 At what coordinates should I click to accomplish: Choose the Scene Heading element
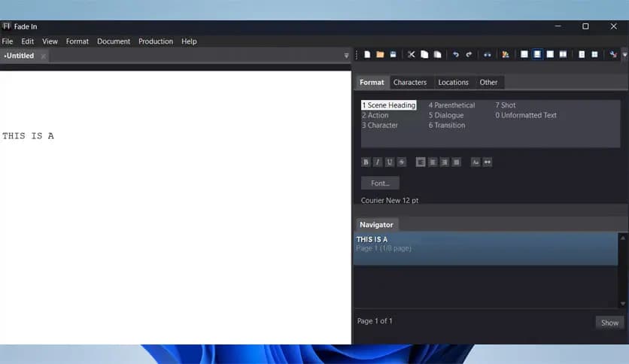point(389,105)
